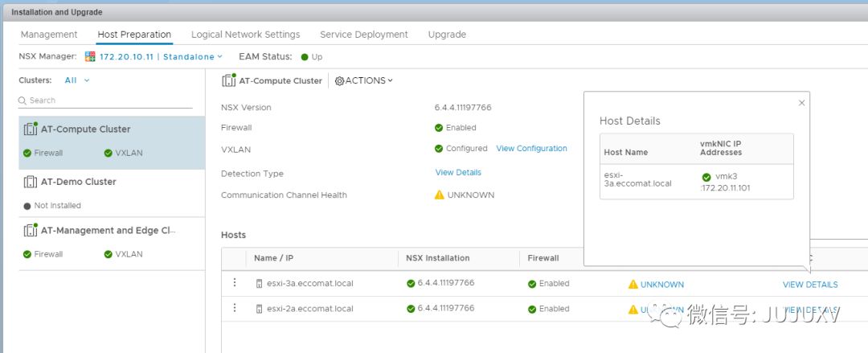Screen dimensions: 868x353
Task: Click View Details link for Detection Type
Action: pyautogui.click(x=458, y=172)
